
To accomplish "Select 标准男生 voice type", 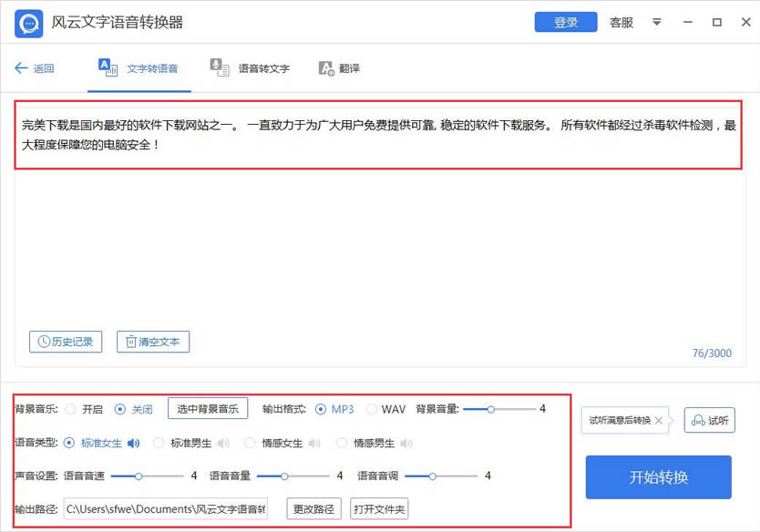I will coord(159,443).
